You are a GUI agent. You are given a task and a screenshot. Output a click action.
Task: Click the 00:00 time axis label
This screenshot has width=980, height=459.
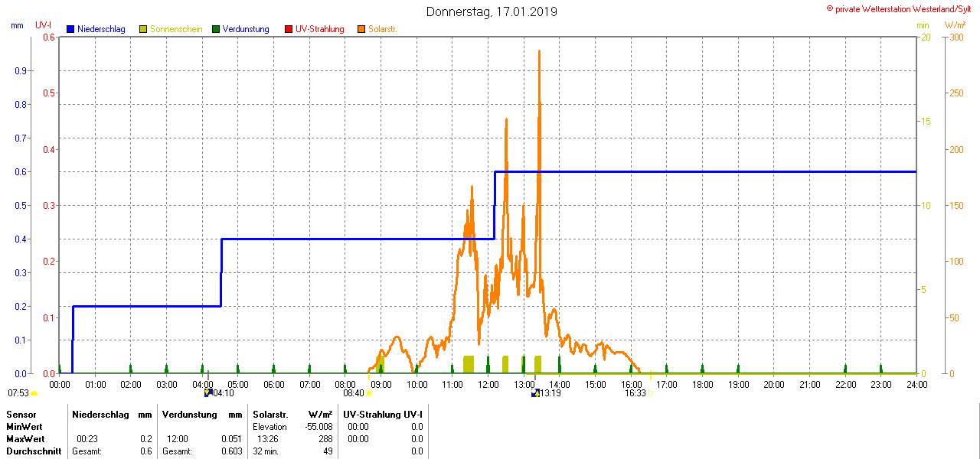[x=60, y=384]
